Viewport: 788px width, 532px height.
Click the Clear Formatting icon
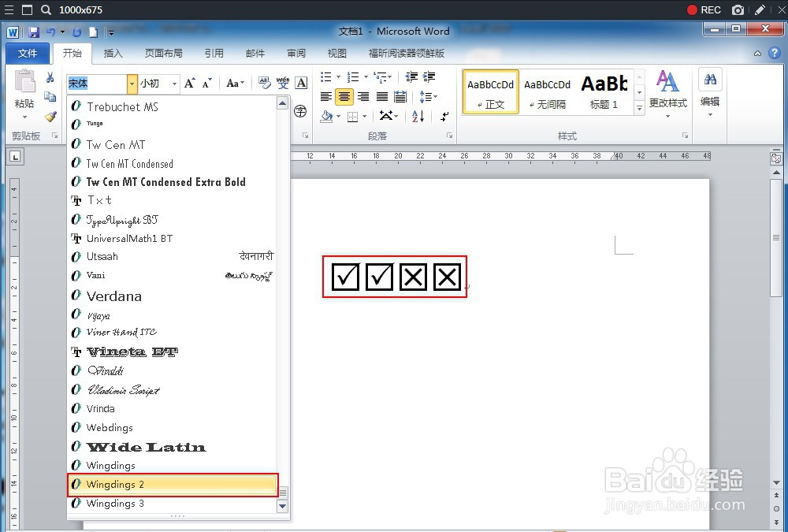click(x=264, y=83)
